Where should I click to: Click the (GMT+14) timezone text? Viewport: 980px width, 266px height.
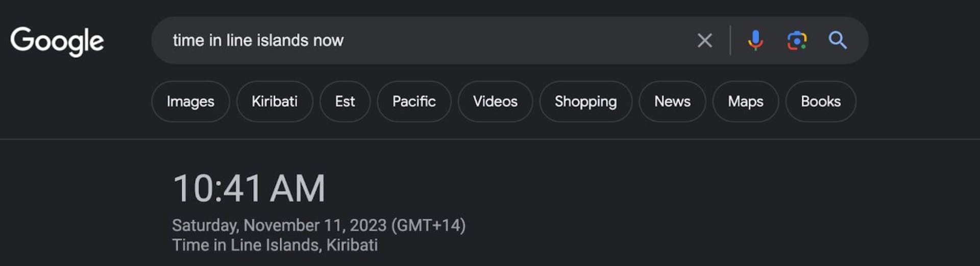(428, 225)
